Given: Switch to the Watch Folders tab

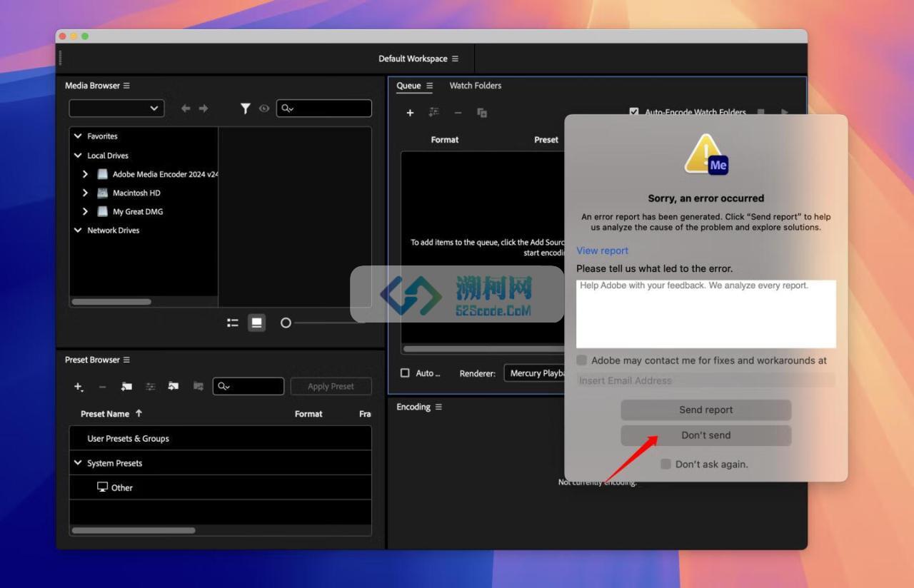Looking at the screenshot, I should click(475, 86).
